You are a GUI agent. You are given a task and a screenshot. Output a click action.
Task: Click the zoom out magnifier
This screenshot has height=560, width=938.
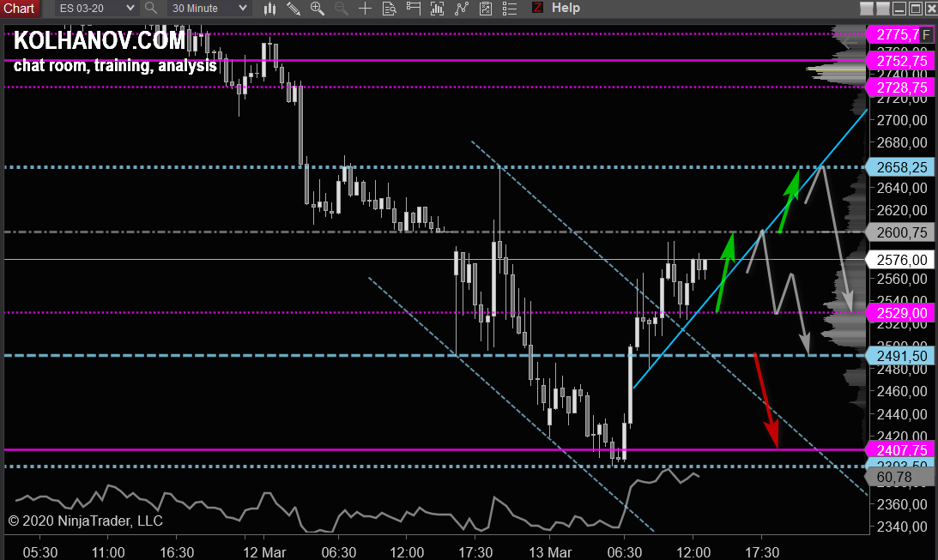341,9
